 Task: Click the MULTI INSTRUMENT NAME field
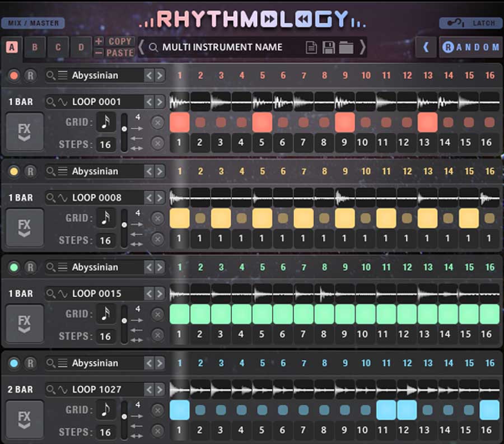222,47
